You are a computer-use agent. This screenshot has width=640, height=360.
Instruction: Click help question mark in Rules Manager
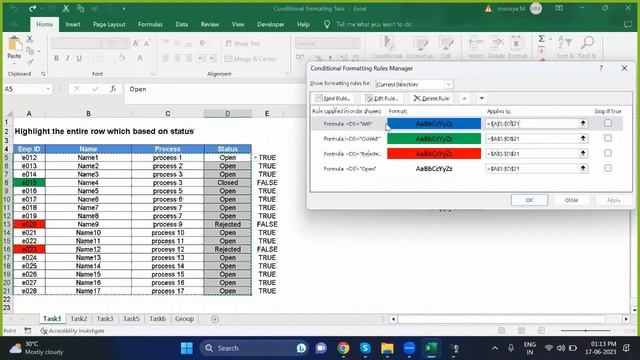(x=601, y=68)
